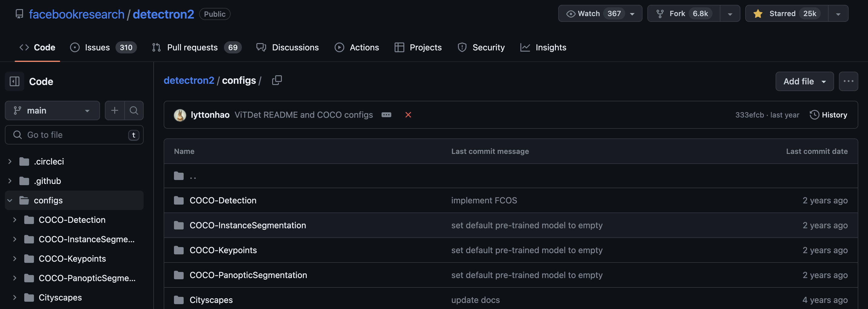The image size is (868, 309).
Task: Open the Actions tab
Action: click(357, 47)
